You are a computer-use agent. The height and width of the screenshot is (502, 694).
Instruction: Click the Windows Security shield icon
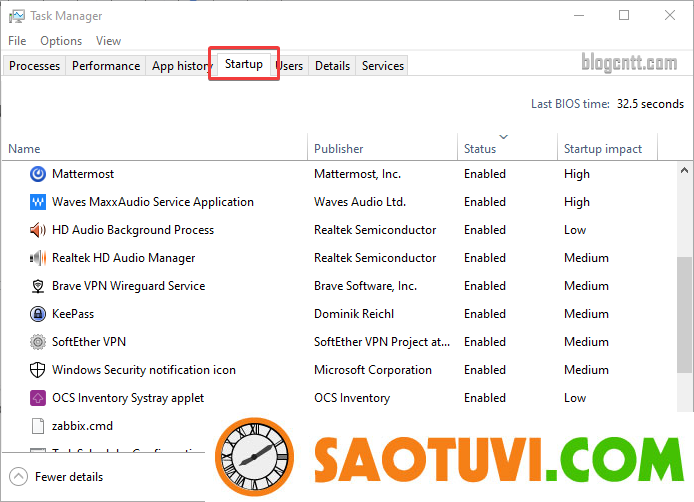[x=38, y=370]
